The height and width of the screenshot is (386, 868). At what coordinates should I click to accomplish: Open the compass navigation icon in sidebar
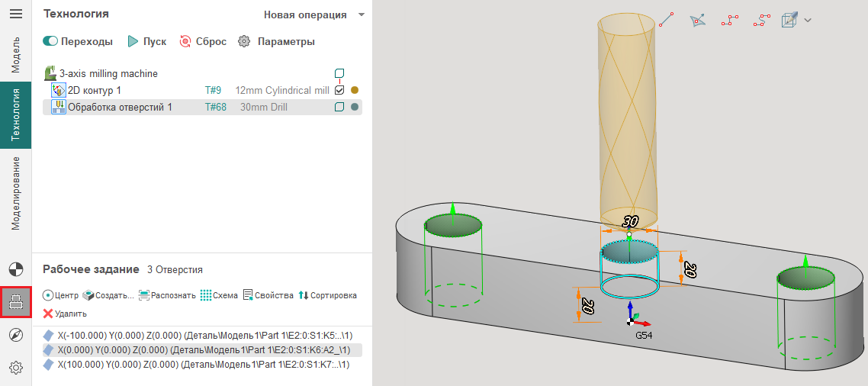[15, 335]
